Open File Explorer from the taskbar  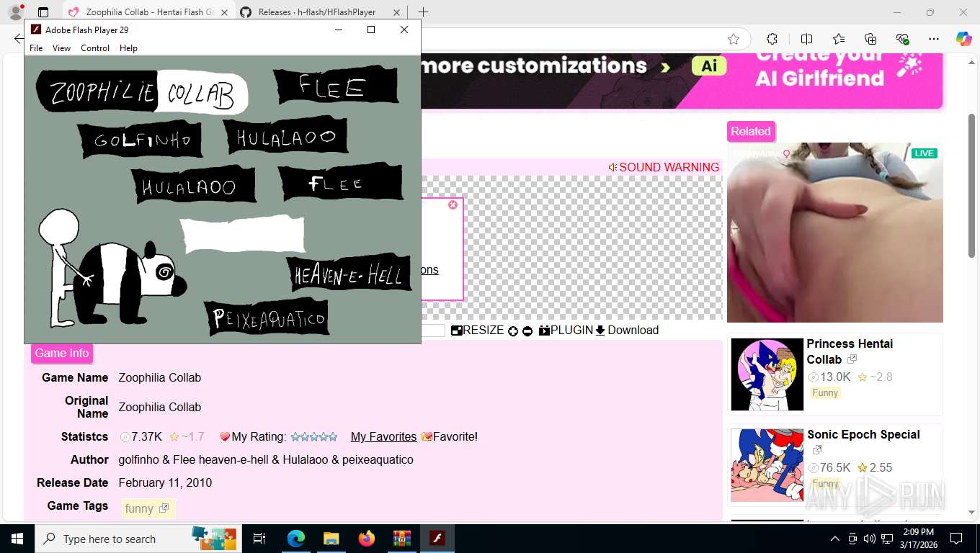point(331,539)
